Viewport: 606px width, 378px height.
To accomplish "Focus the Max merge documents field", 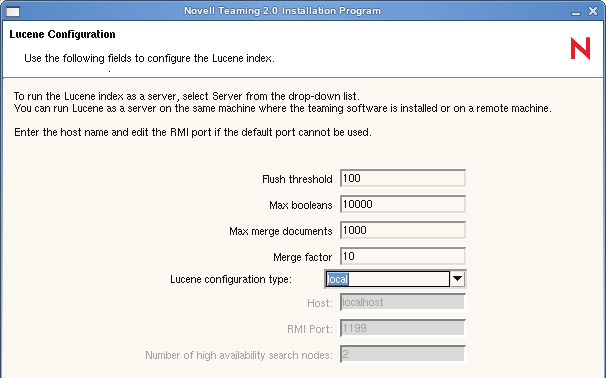I will pyautogui.click(x=403, y=230).
